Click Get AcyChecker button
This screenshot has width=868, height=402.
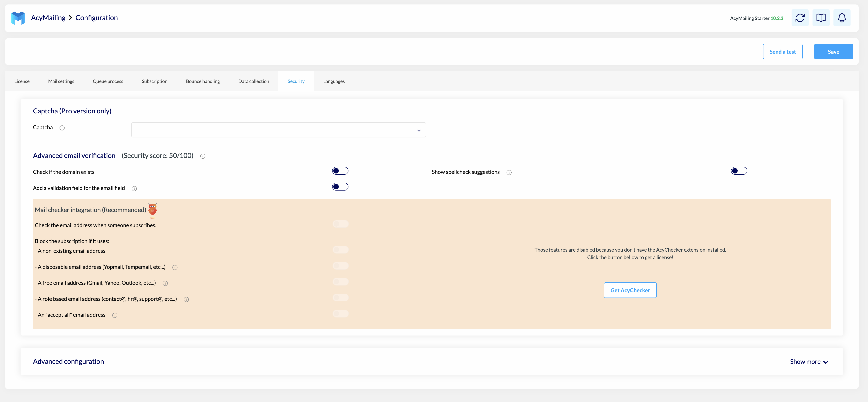[x=630, y=290]
